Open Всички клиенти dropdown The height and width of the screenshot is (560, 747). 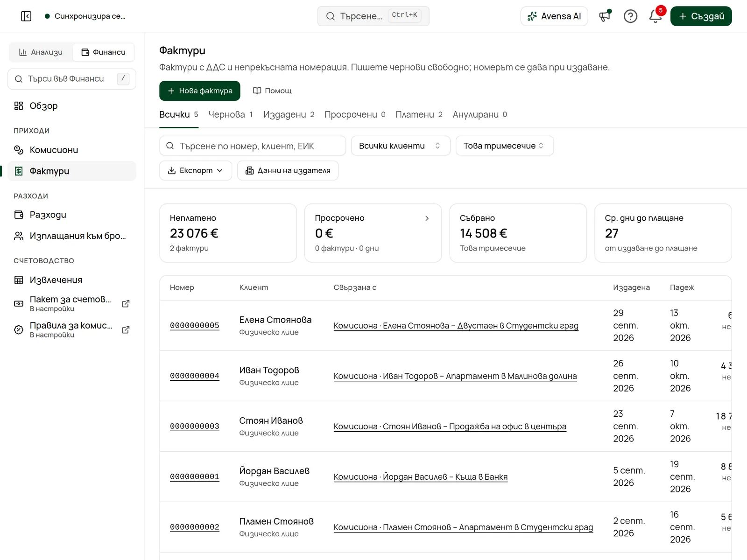[x=401, y=146]
